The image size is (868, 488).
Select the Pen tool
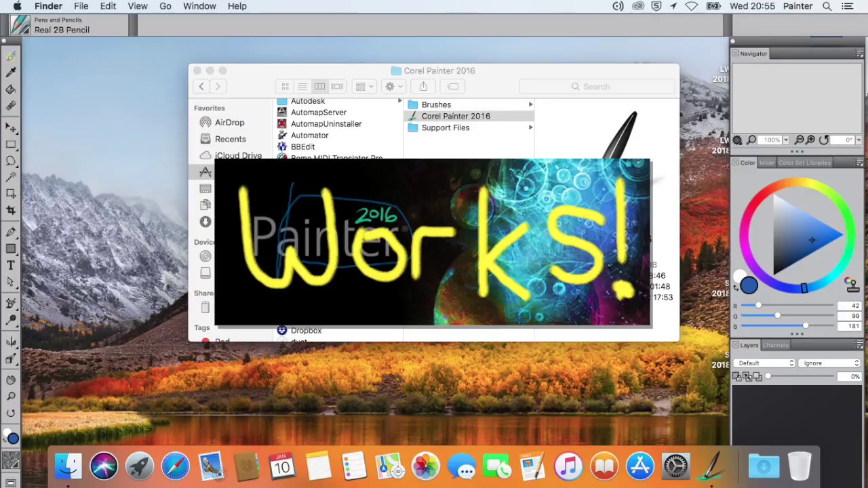tap(11, 232)
